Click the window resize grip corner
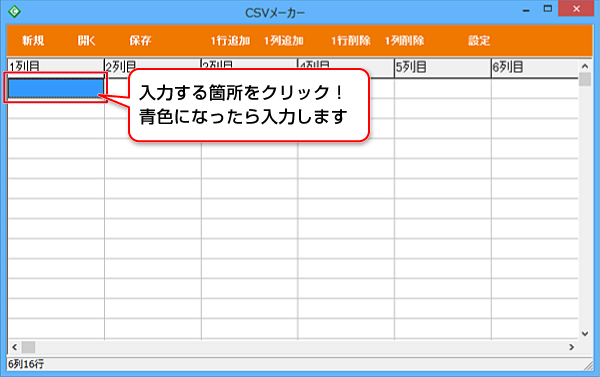This screenshot has height=377, width=600. pyautogui.click(x=589, y=365)
